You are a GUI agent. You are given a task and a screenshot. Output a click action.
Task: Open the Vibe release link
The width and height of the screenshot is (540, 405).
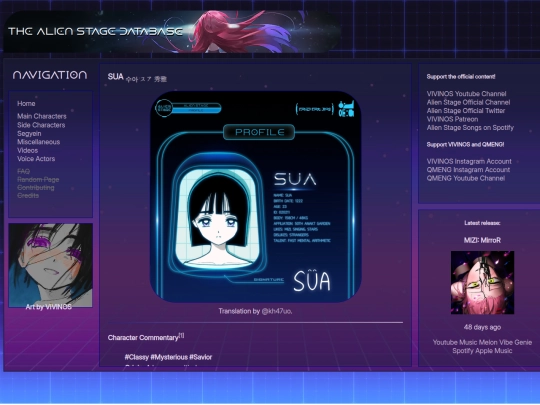coord(506,342)
